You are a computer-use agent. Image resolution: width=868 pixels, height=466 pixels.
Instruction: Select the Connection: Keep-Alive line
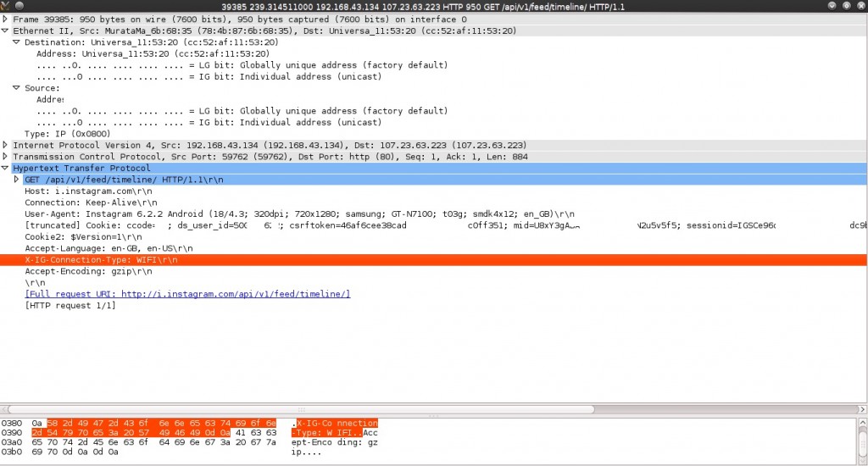(x=91, y=202)
